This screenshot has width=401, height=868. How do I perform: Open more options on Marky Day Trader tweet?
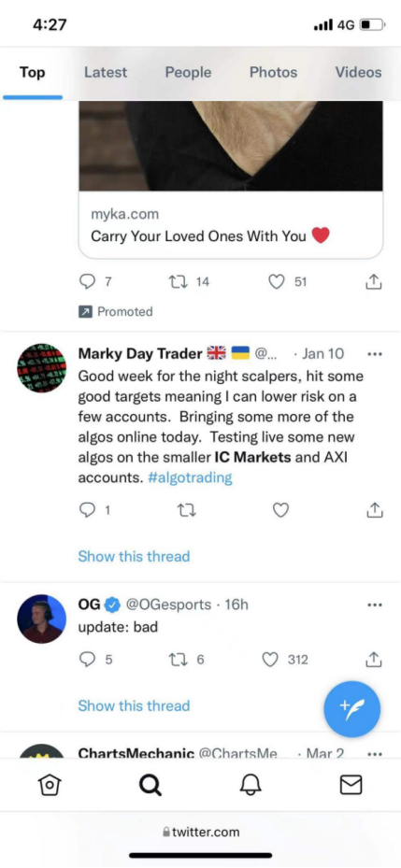375,354
